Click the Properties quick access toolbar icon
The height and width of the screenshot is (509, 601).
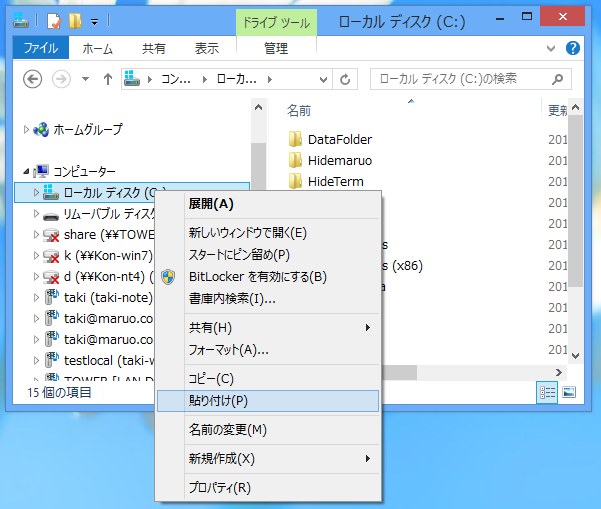point(54,21)
